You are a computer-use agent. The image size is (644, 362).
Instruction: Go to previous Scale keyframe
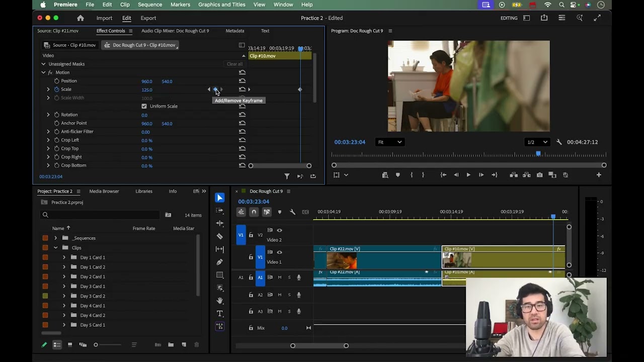[x=209, y=89]
